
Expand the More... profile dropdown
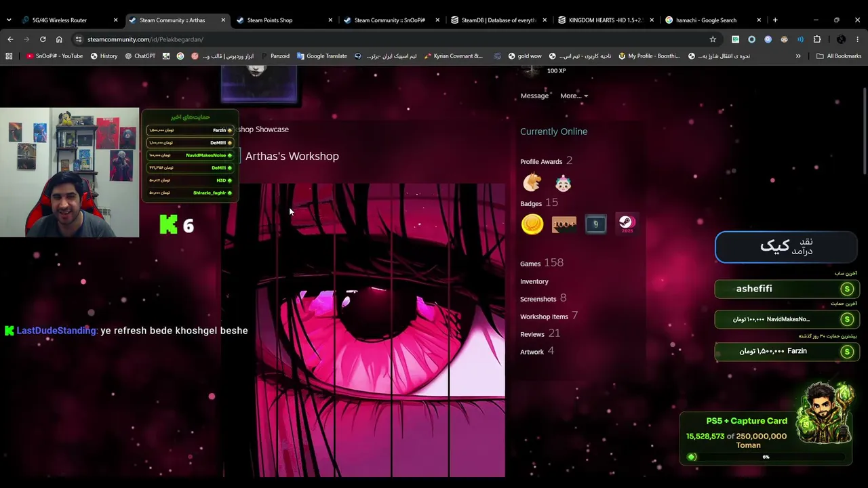pyautogui.click(x=574, y=96)
